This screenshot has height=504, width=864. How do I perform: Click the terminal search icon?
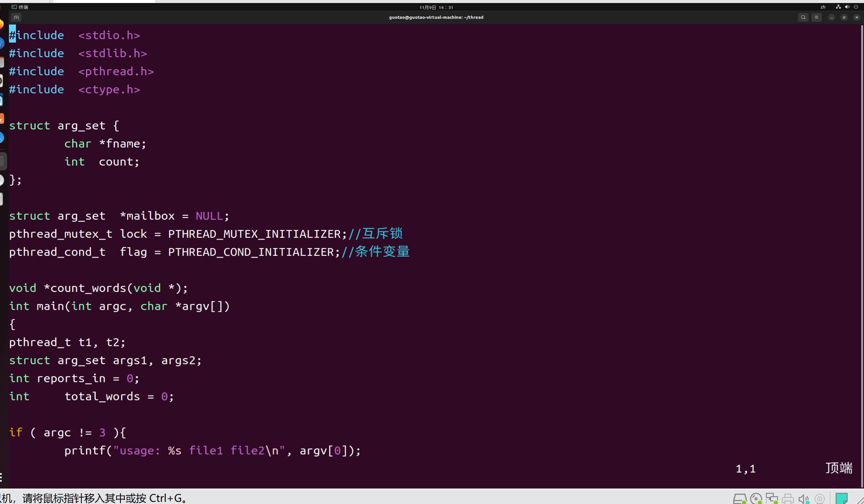click(x=803, y=18)
